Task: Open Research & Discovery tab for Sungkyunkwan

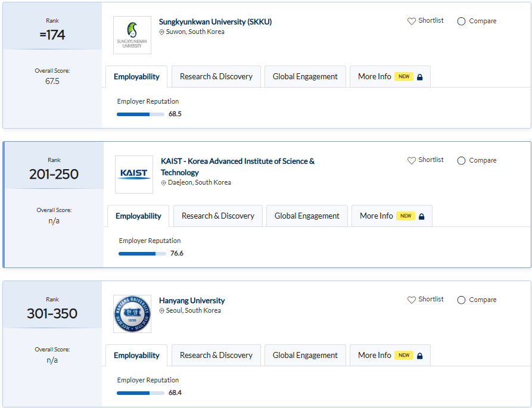Action: coord(216,77)
